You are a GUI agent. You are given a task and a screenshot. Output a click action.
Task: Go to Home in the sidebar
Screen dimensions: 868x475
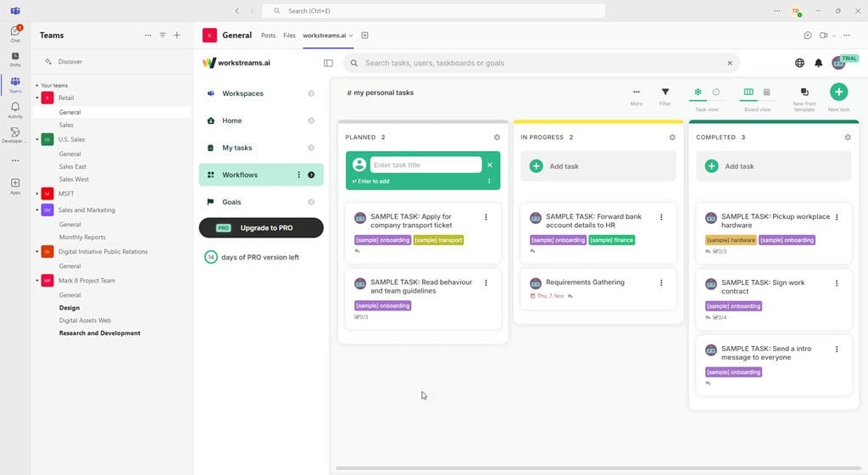click(232, 120)
